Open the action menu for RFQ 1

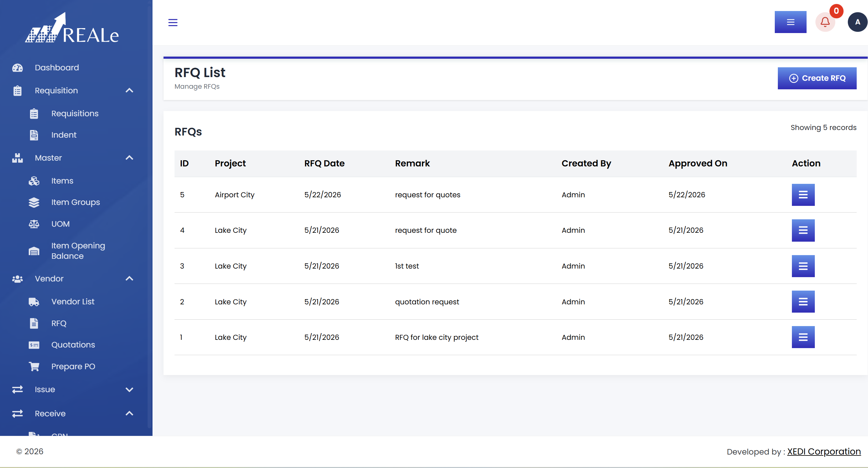pos(803,337)
